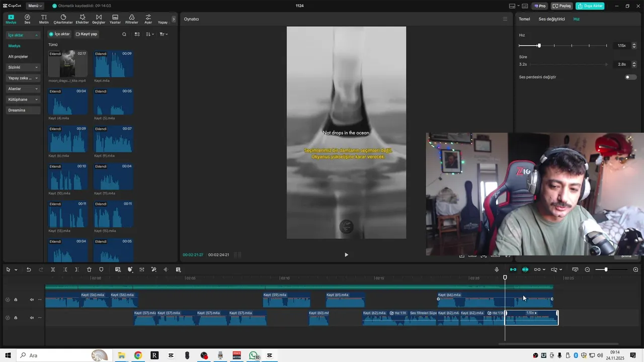The width and height of the screenshot is (644, 362).
Task: Select Medya in the left sidebar
Action: [14, 46]
